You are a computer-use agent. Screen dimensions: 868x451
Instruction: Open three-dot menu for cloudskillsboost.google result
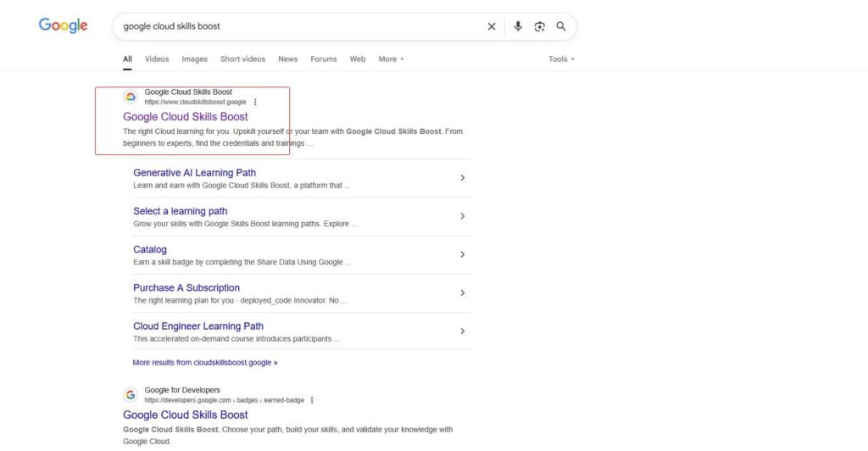(x=255, y=102)
